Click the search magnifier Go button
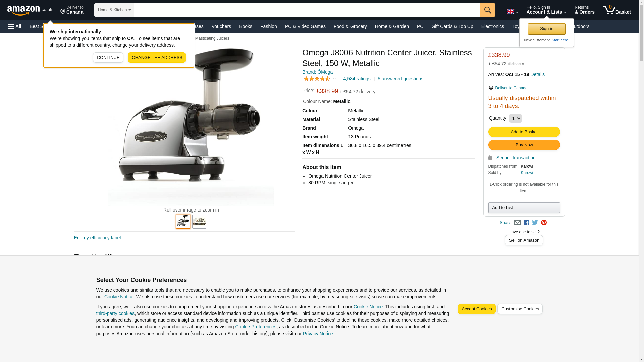644x362 pixels. [487, 10]
